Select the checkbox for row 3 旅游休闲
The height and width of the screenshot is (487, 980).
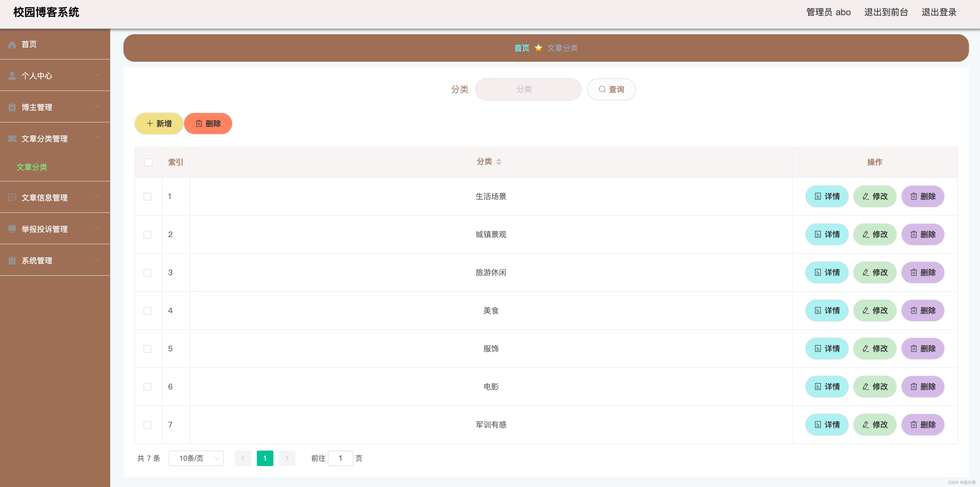click(147, 273)
